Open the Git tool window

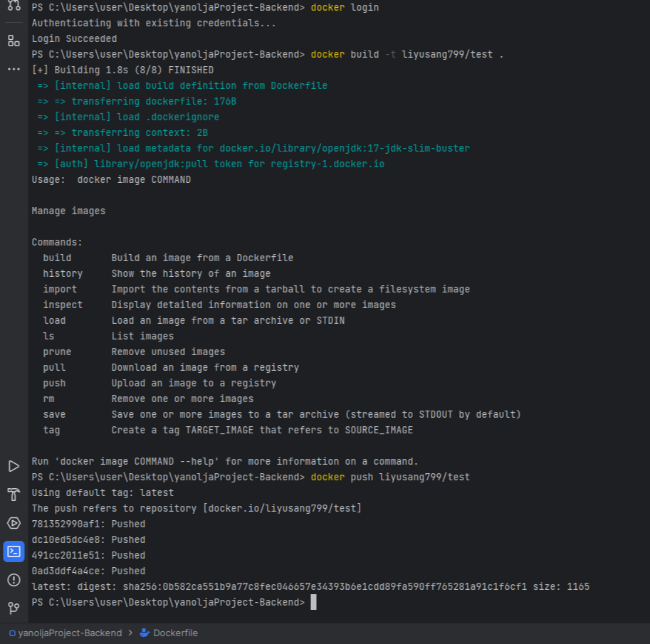[14, 608]
